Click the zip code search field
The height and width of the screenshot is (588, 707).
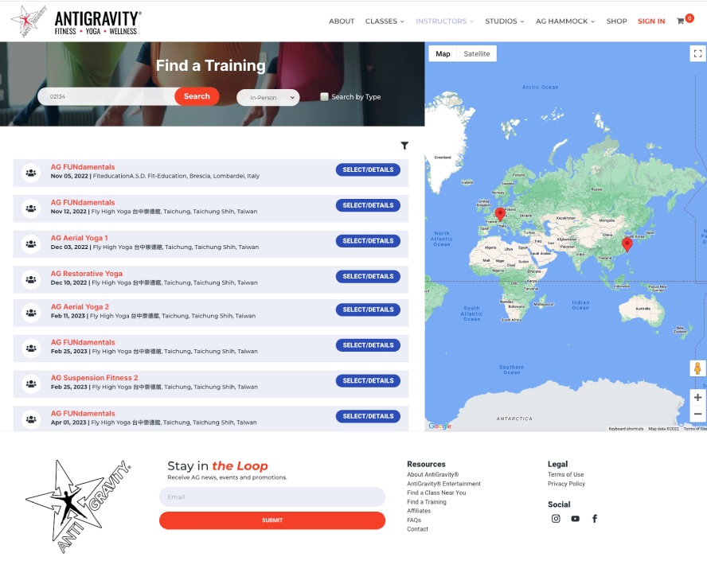tap(108, 96)
